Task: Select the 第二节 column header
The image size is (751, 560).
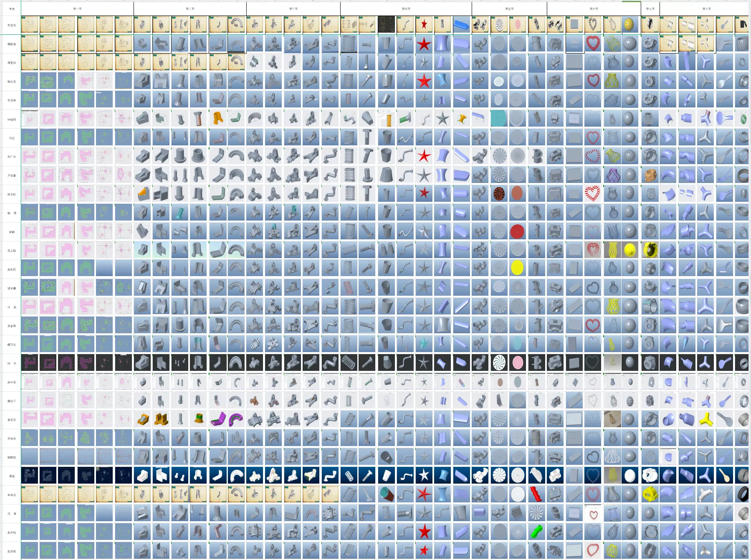Action: tap(190, 9)
